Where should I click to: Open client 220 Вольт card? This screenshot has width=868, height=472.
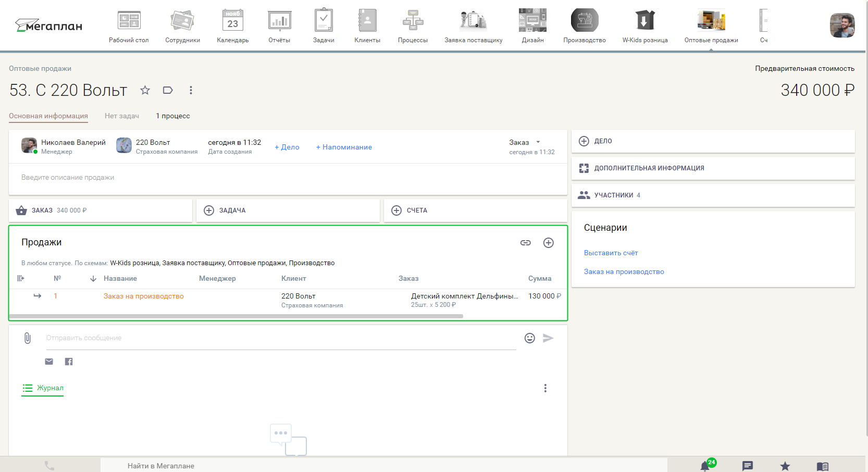coord(153,142)
